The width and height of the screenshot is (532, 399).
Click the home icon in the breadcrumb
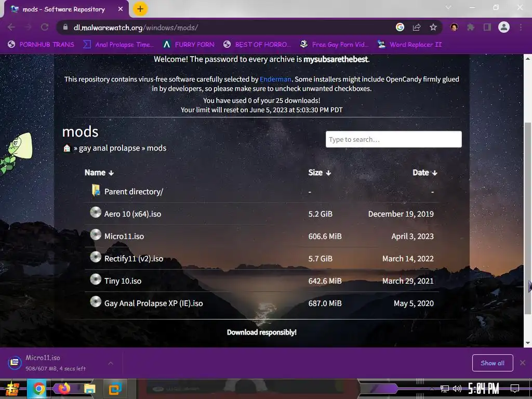67,148
